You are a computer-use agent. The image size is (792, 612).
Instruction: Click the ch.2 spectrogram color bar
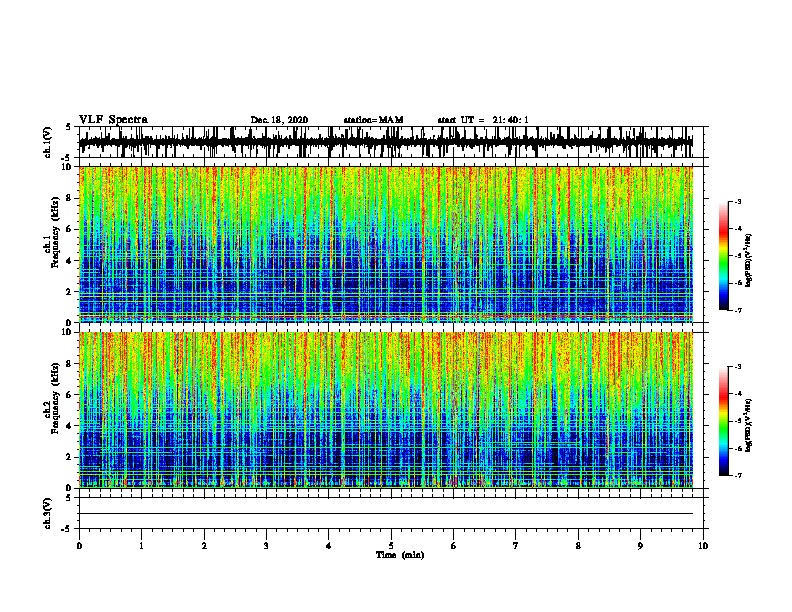click(x=723, y=421)
